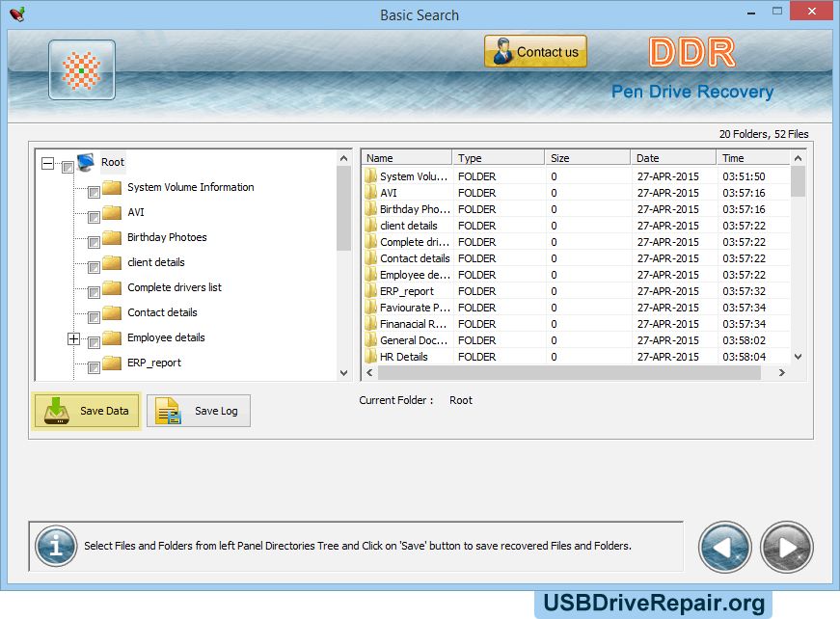Image resolution: width=840 pixels, height=619 pixels.
Task: Click folder icon of Complete drivers list in tree
Action: coord(112,287)
